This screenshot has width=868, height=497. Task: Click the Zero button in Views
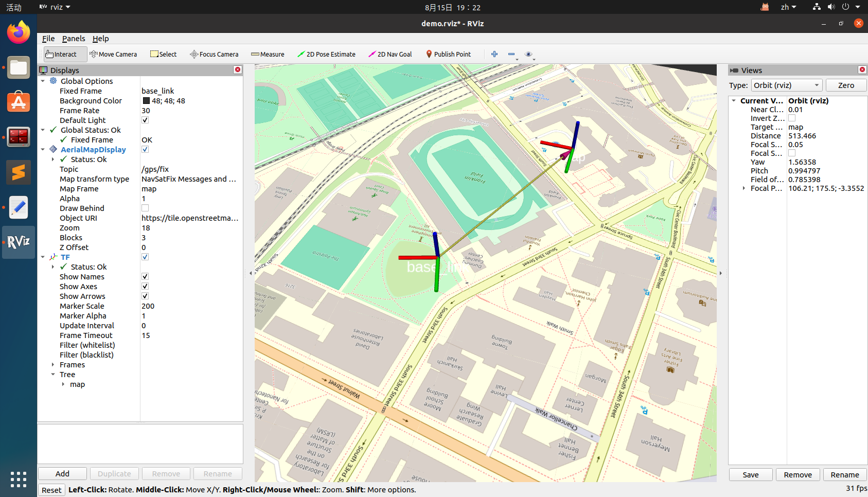(846, 85)
